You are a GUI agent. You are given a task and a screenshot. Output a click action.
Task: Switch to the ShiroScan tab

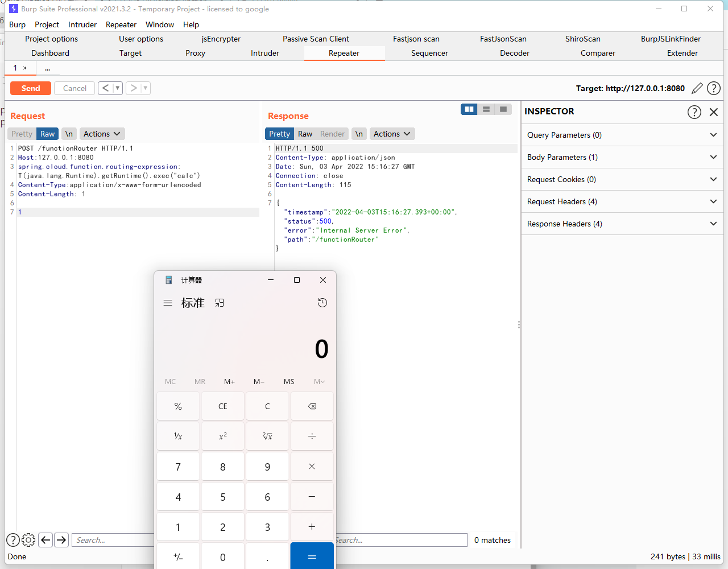583,39
